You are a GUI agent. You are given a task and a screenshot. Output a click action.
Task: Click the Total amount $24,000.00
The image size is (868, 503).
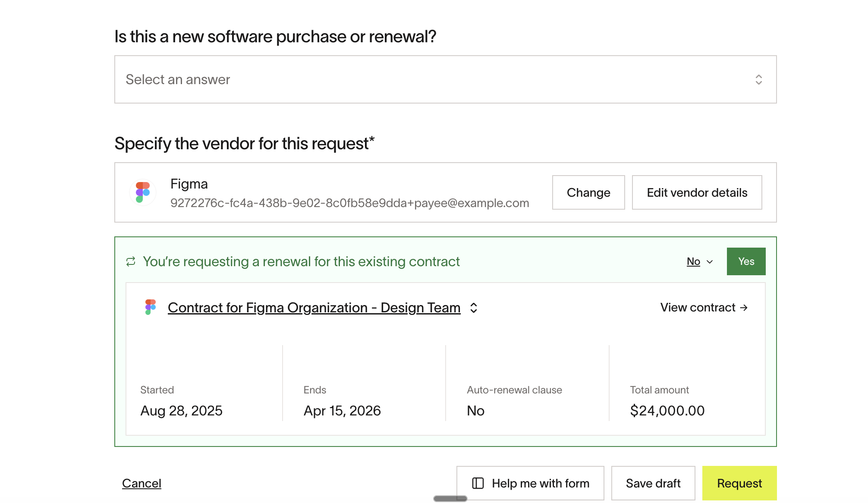[667, 411]
